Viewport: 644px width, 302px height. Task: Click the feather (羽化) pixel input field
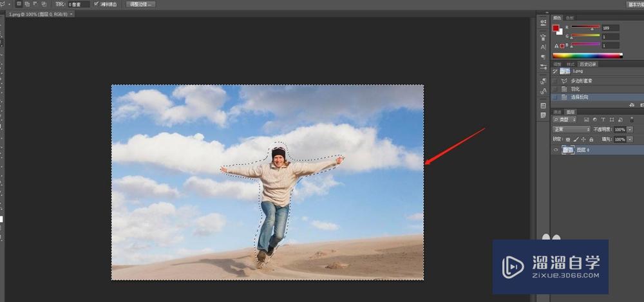point(79,4)
